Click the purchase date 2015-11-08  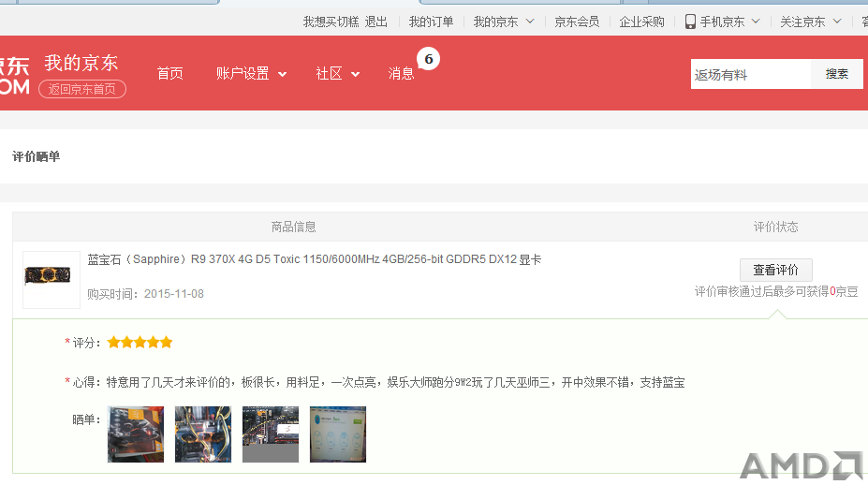174,294
